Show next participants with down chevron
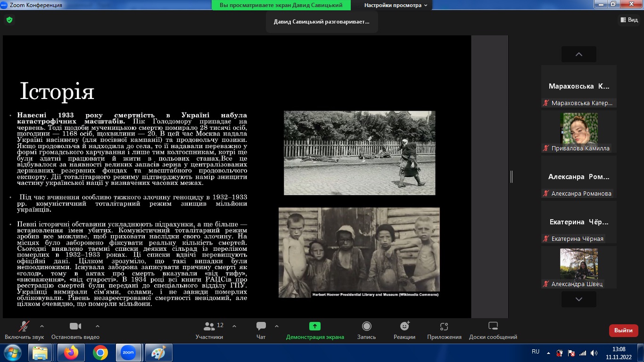 [x=579, y=299]
